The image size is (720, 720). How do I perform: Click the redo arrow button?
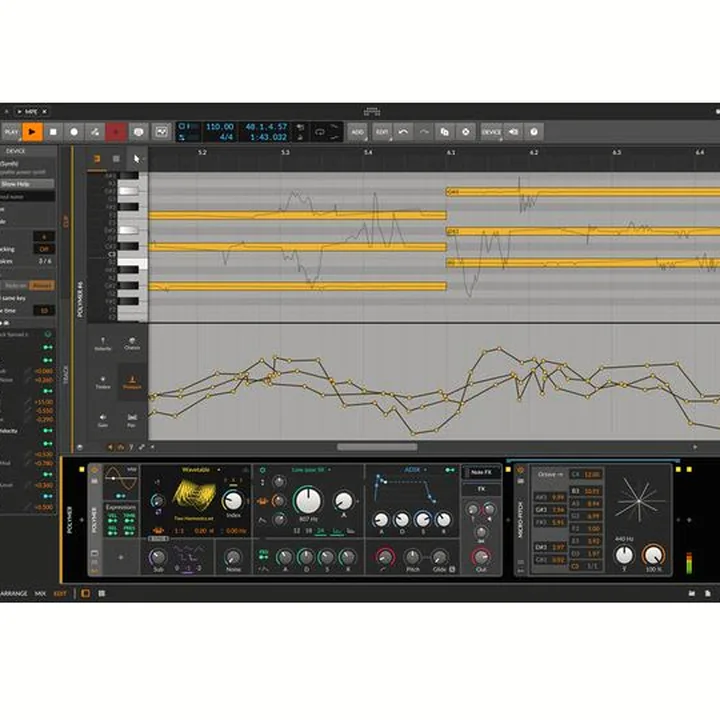tap(424, 132)
